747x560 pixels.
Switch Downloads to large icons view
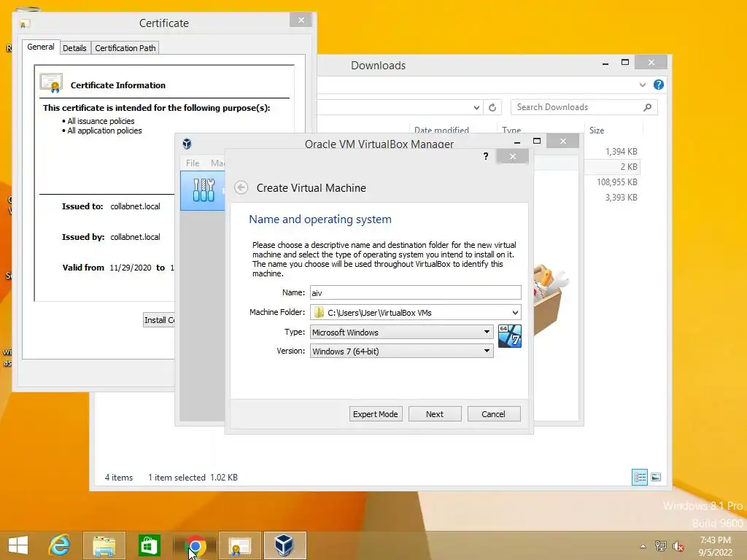656,477
